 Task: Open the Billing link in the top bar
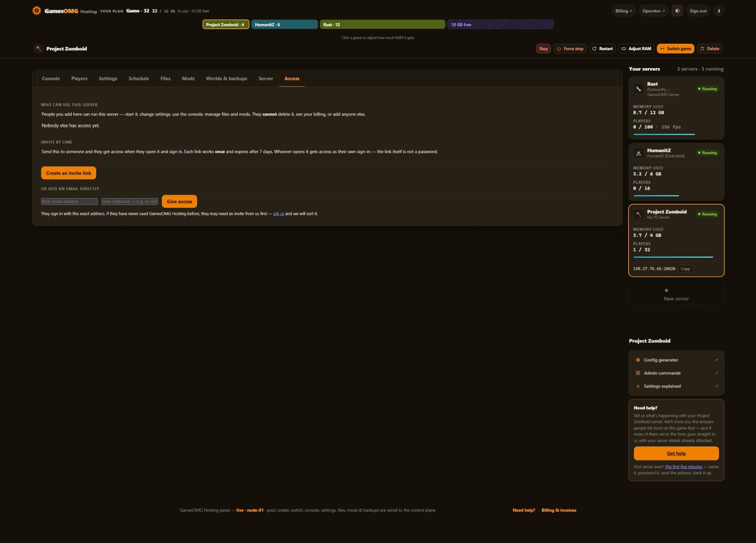[x=623, y=11]
